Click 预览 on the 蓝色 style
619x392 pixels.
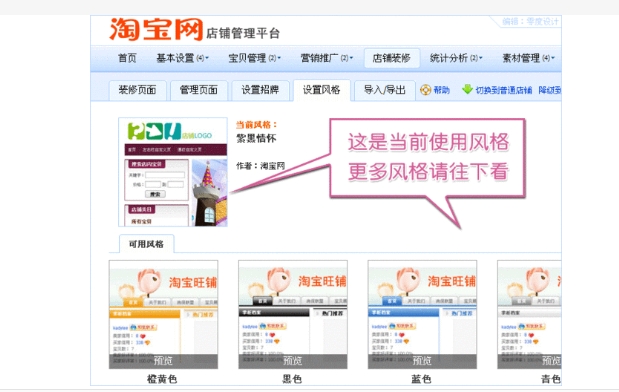point(422,361)
